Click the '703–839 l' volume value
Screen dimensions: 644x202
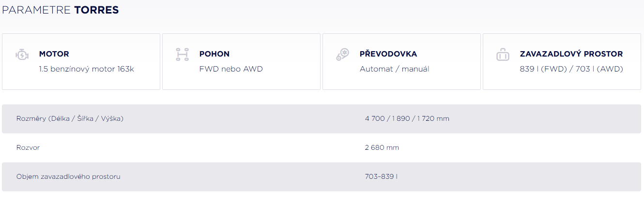pos(381,176)
